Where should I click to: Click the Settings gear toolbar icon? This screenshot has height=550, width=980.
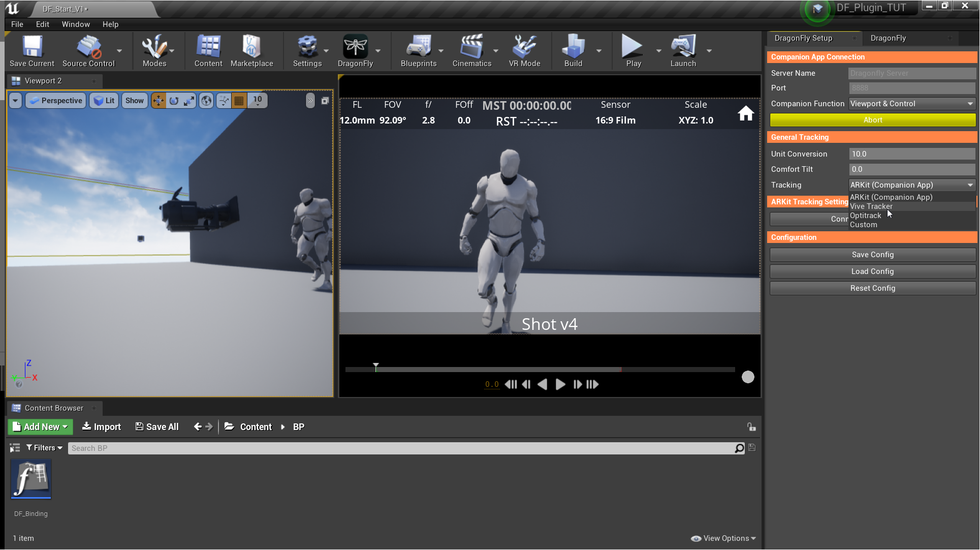(x=307, y=51)
